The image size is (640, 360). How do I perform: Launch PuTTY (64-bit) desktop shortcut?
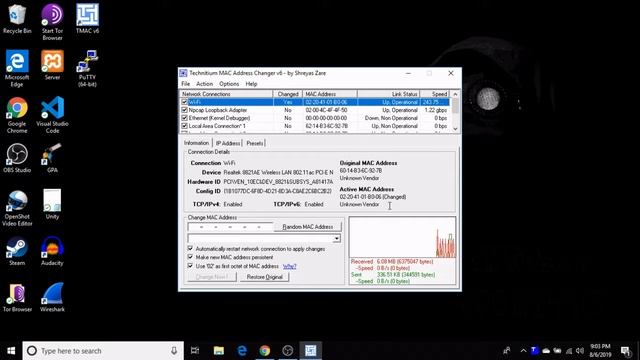click(87, 68)
